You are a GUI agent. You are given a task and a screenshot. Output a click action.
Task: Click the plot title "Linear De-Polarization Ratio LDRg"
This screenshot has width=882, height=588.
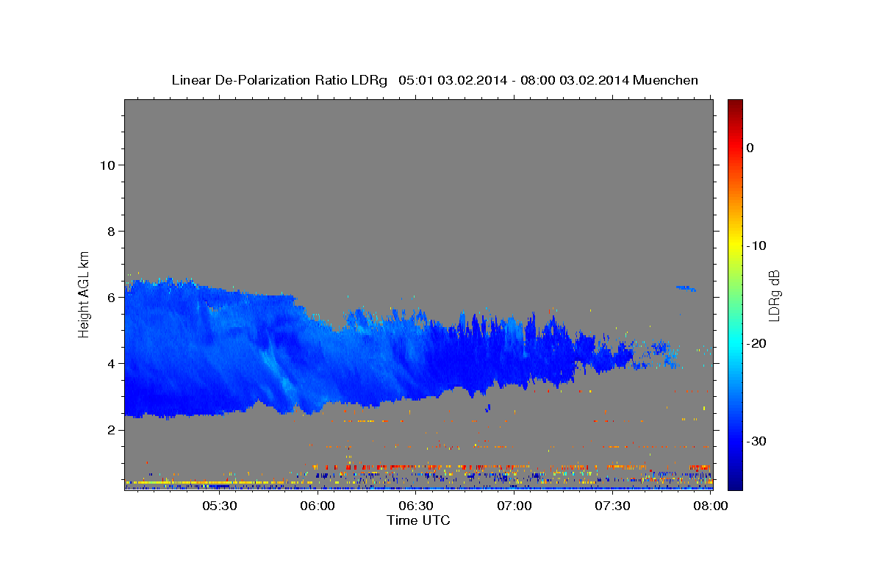click(279, 80)
